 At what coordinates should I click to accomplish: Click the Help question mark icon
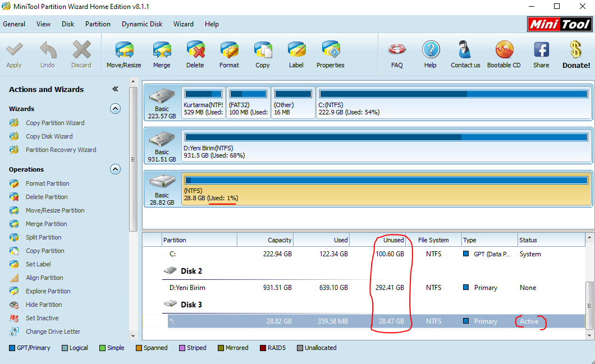tap(431, 50)
